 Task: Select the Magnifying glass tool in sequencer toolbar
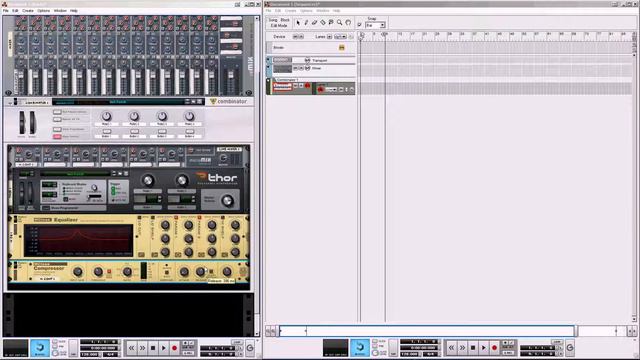click(x=340, y=23)
